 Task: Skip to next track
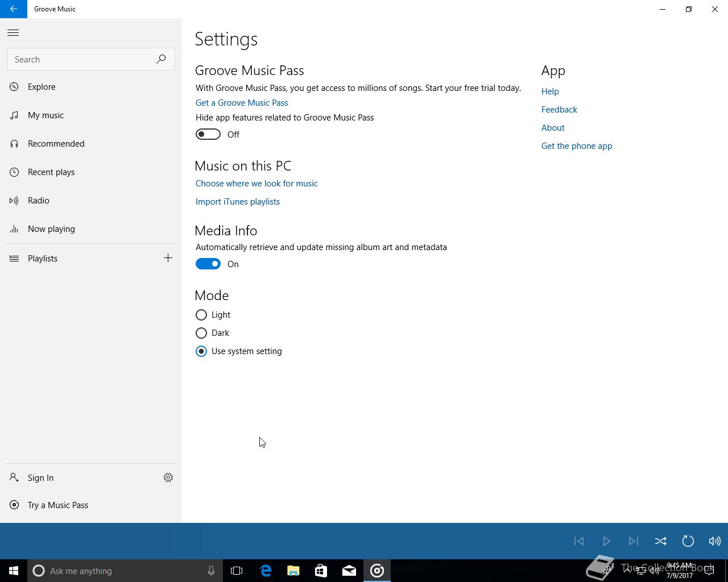(634, 541)
